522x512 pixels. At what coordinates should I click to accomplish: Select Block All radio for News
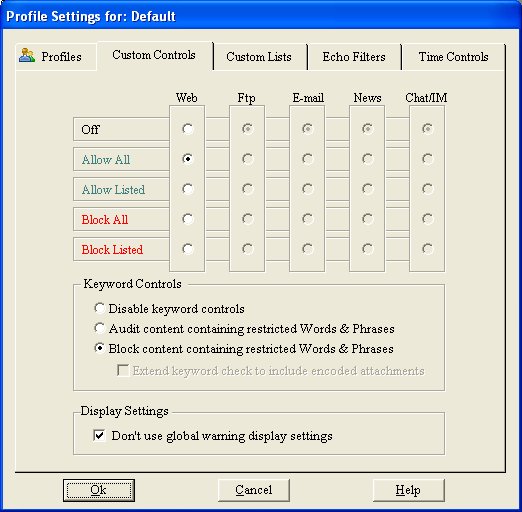click(367, 219)
